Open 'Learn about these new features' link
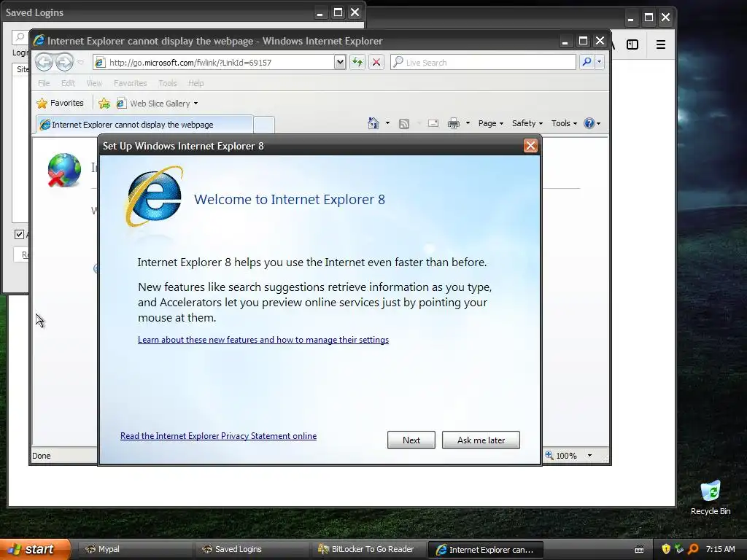 pyautogui.click(x=263, y=340)
